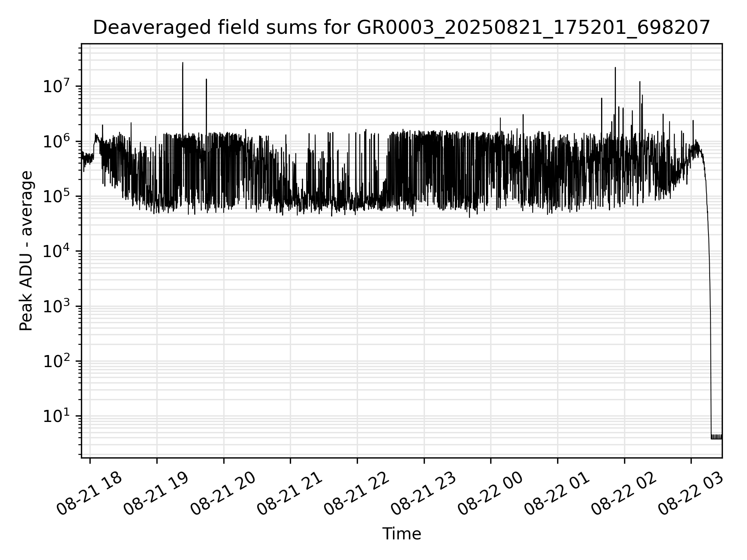The image size is (747, 560).
Task: Click the x tick label '08-22 03'
Action: tap(691, 494)
